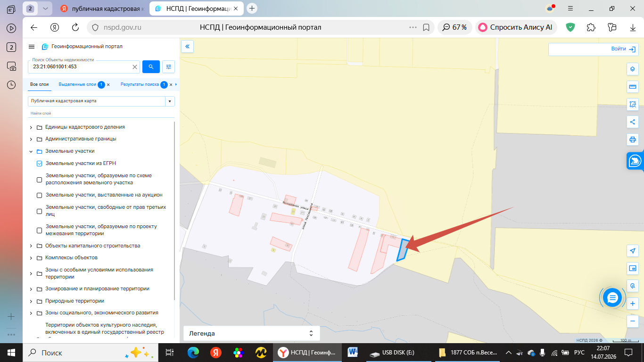Click Спросить Алису AI button
This screenshot has height=362, width=644.
click(x=516, y=27)
